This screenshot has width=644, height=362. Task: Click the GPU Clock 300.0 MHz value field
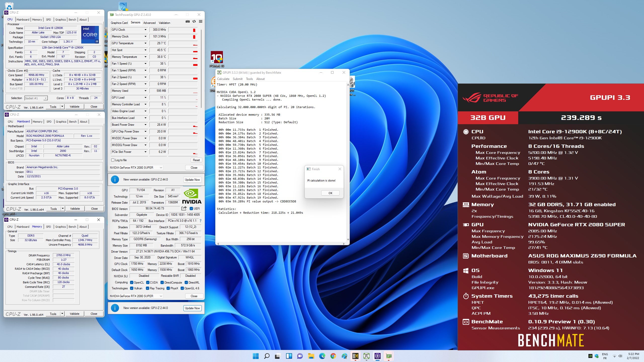158,30
